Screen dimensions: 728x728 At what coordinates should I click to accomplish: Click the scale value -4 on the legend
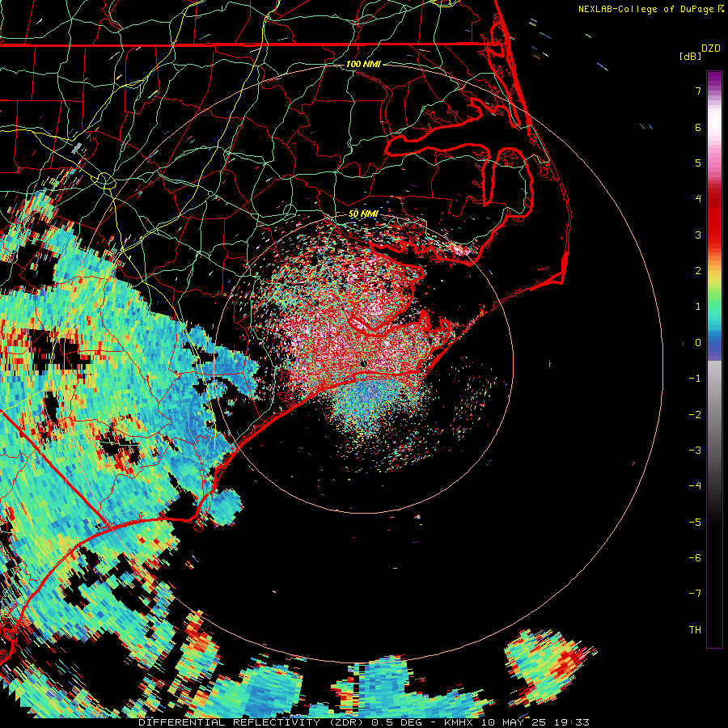click(x=695, y=485)
